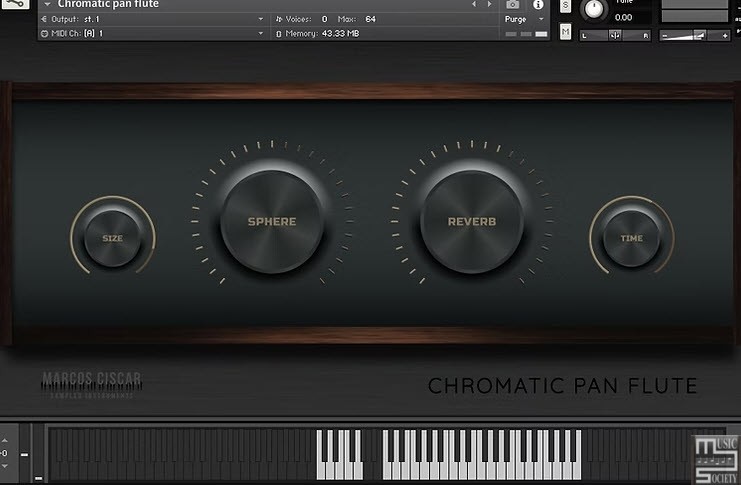Click the Voices note icon
Screen dimensions: 741x485
(x=279, y=19)
